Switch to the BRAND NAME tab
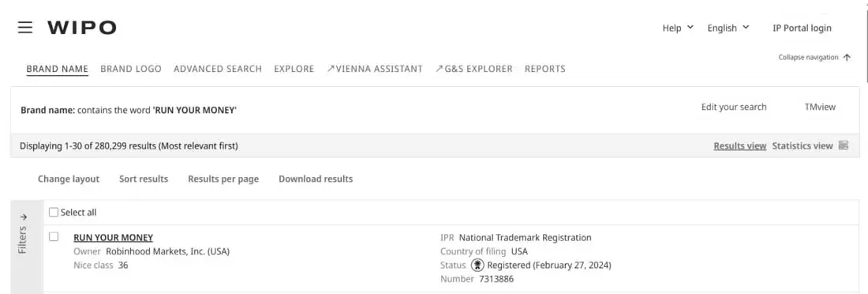Screen dimensions: 868x294 click(x=57, y=69)
